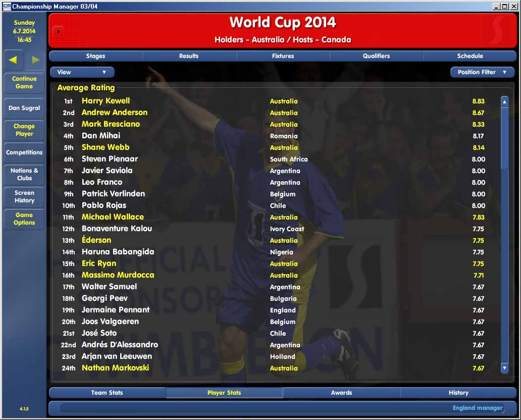Click the scrollbar up arrow

click(504, 101)
